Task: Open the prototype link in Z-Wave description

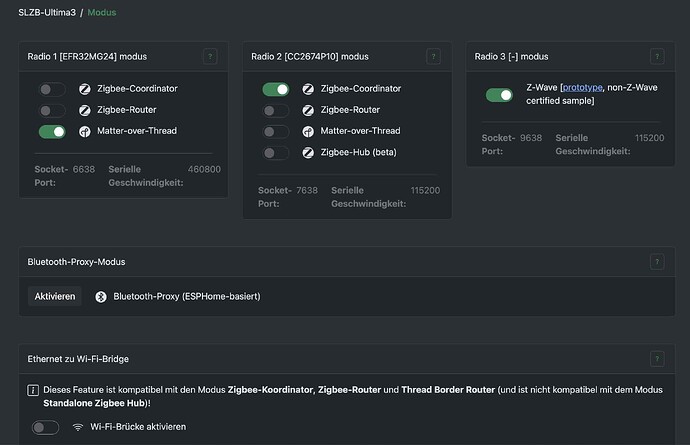Action: [582, 88]
